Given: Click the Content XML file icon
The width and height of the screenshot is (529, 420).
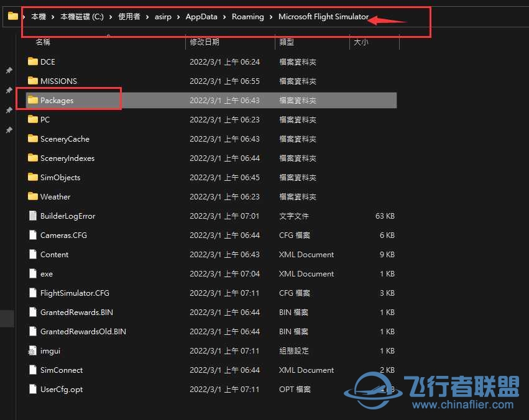Looking at the screenshot, I should (x=33, y=254).
